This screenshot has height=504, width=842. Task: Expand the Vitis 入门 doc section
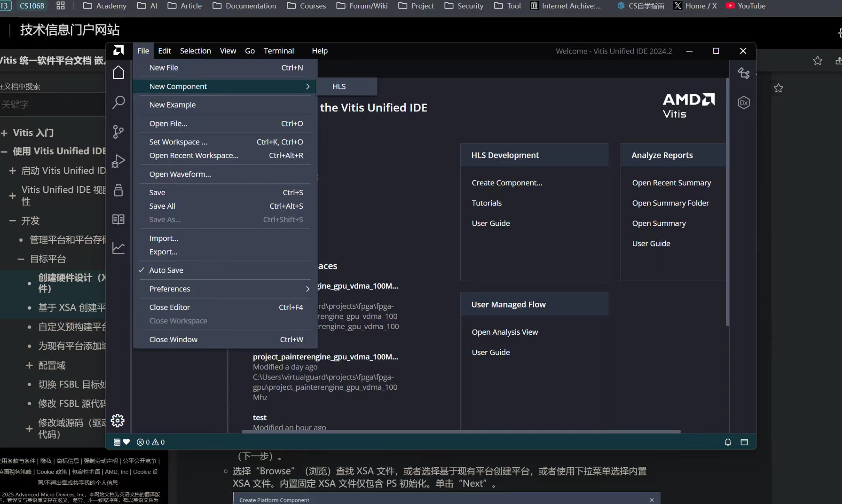[x=4, y=133]
